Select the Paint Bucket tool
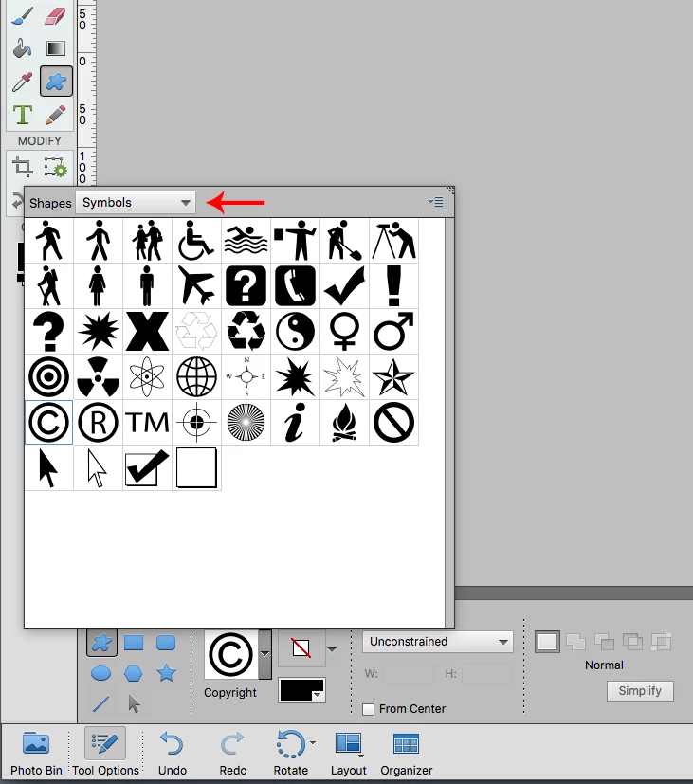Image resolution: width=693 pixels, height=784 pixels. (23, 48)
